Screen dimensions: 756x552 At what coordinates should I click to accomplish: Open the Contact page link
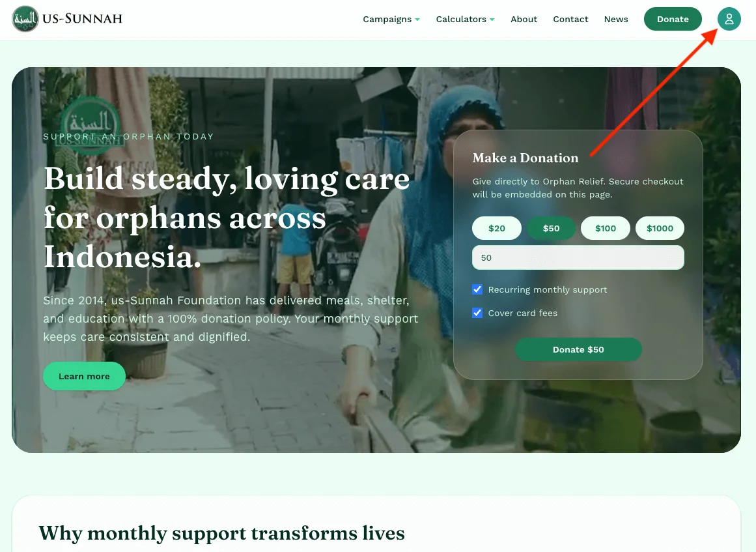coord(570,20)
